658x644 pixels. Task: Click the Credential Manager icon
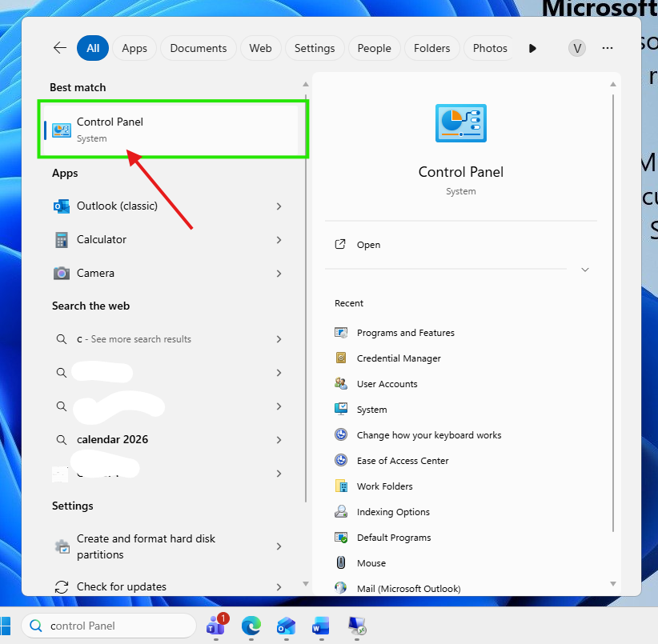pos(341,358)
